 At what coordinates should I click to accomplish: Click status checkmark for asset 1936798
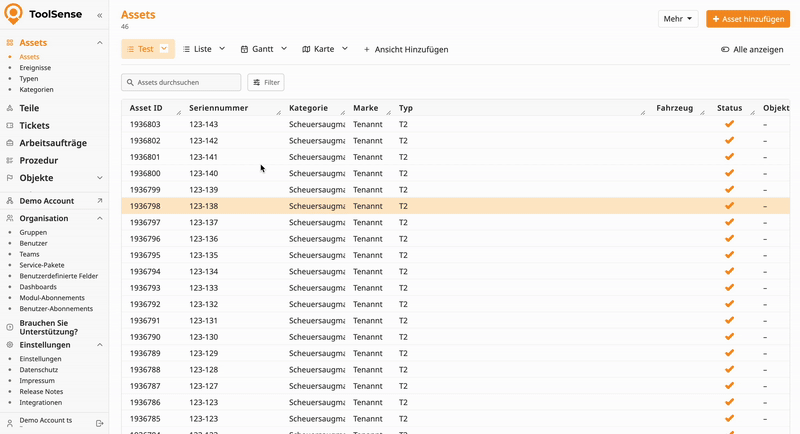pyautogui.click(x=729, y=206)
